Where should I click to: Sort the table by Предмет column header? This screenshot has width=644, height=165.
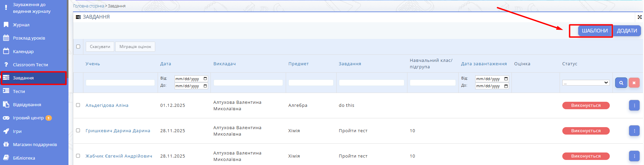[298, 64]
